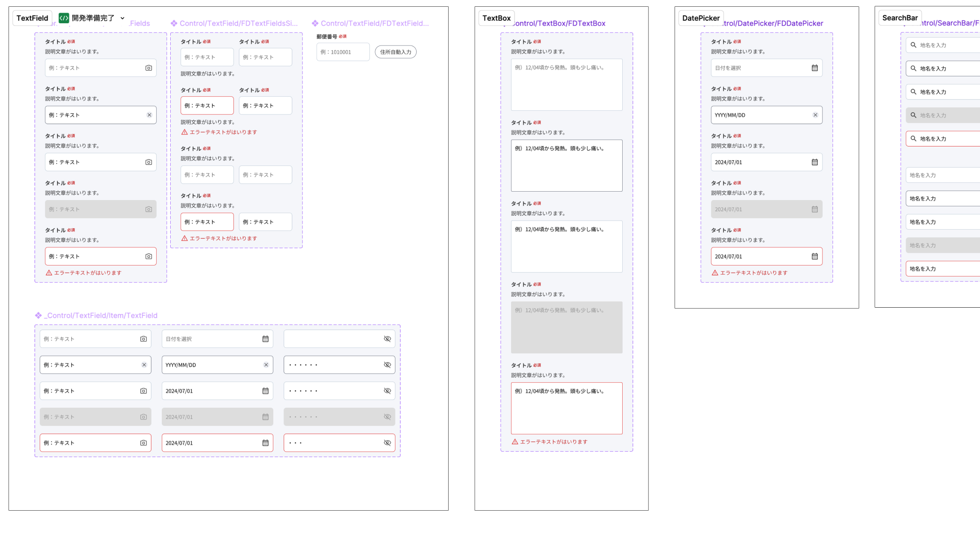Select the TextField frame label
Image resolution: width=980 pixels, height=536 pixels.
[32, 18]
